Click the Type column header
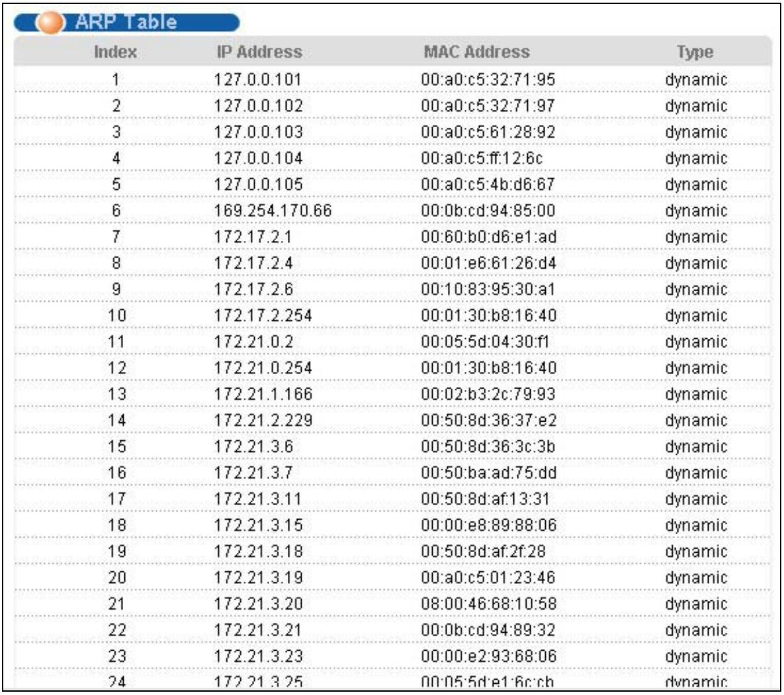The image size is (784, 695). pyautogui.click(x=695, y=52)
